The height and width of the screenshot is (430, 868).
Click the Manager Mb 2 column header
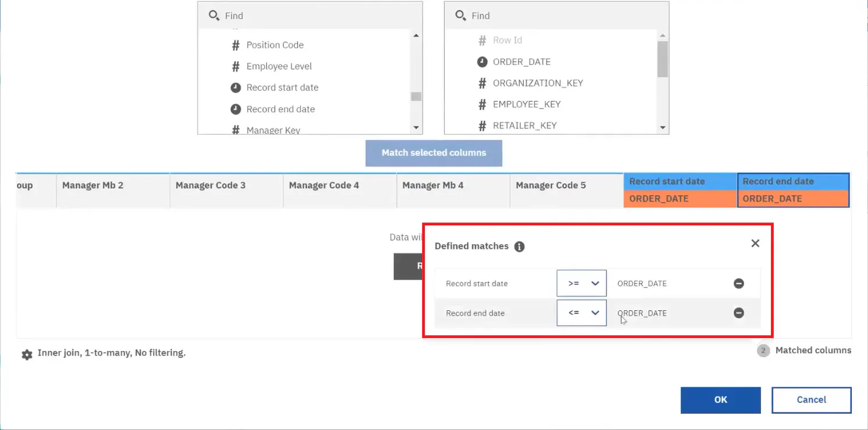click(x=113, y=191)
